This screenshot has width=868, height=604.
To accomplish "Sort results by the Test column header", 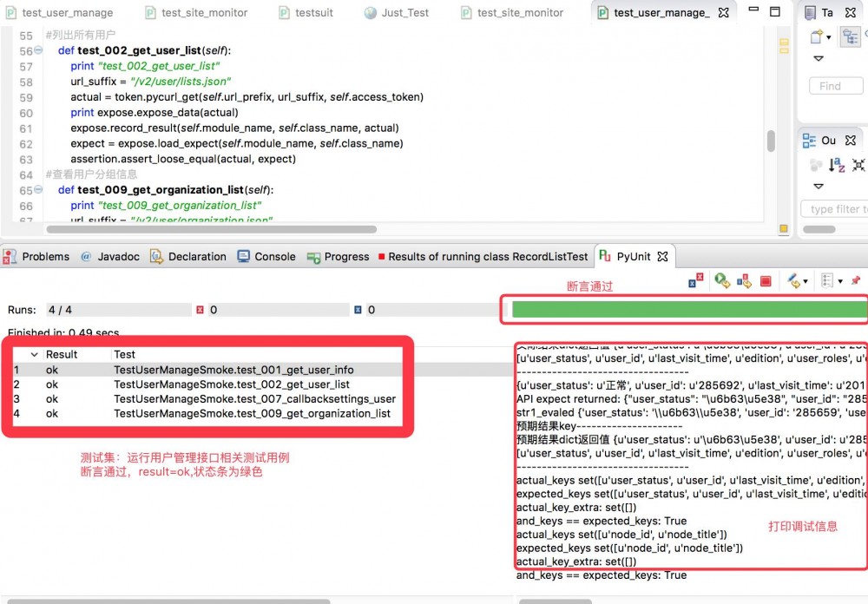I will pos(124,354).
